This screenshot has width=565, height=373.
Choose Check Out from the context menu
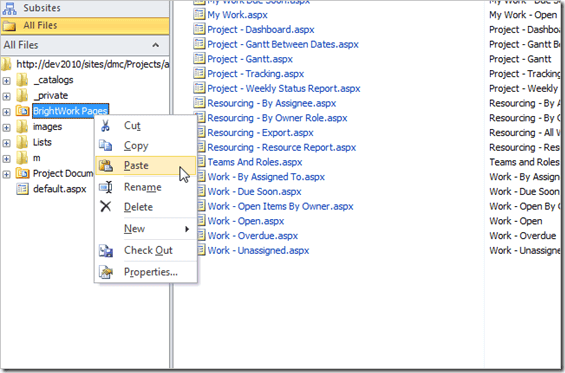coord(146,250)
